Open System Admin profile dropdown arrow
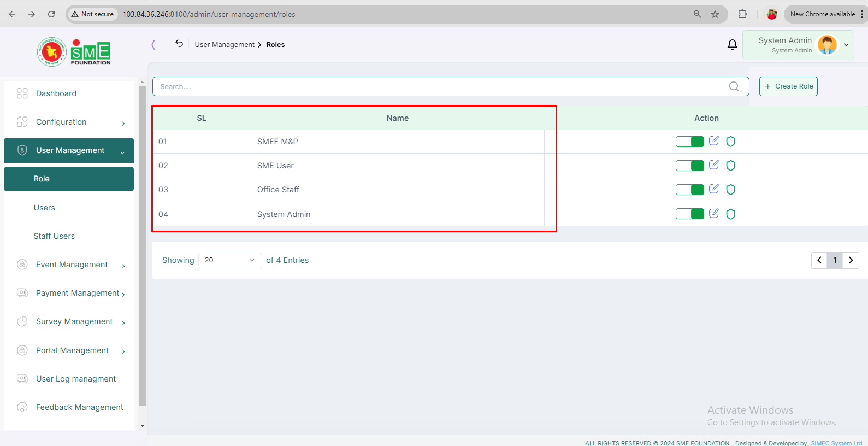This screenshot has height=446, width=868. pyautogui.click(x=846, y=45)
